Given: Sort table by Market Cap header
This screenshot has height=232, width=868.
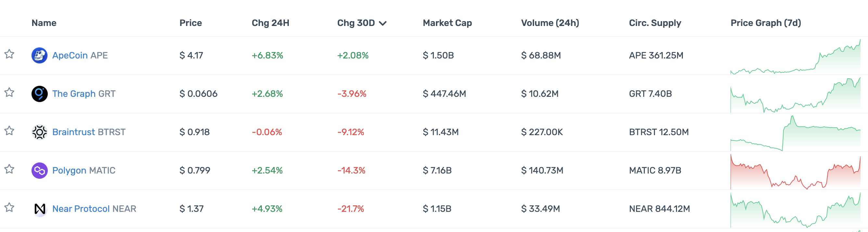Looking at the screenshot, I should pos(447,23).
